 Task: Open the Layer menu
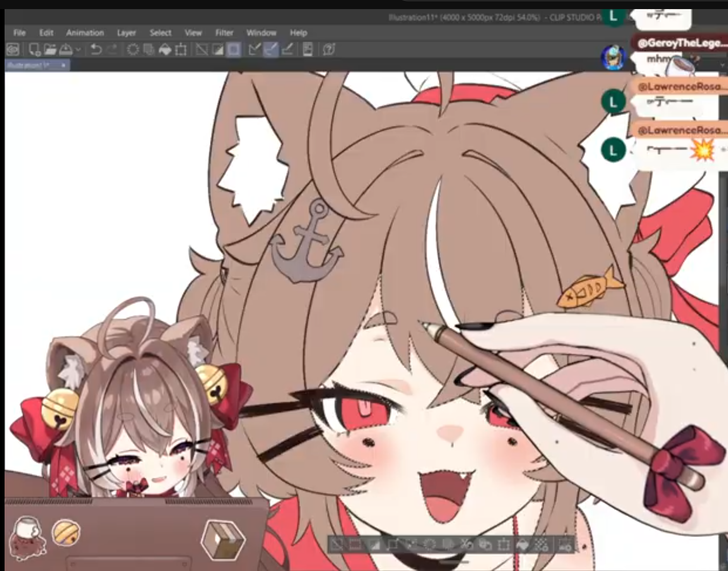point(126,33)
